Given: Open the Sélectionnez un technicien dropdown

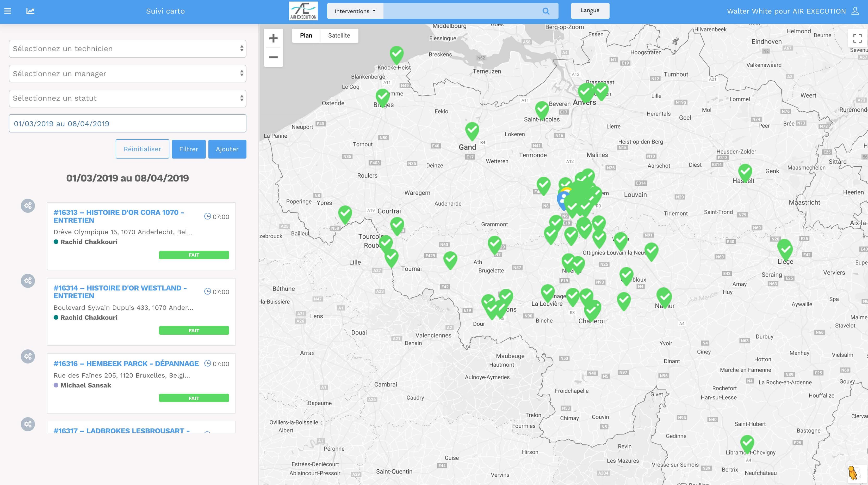Looking at the screenshot, I should pyautogui.click(x=128, y=48).
